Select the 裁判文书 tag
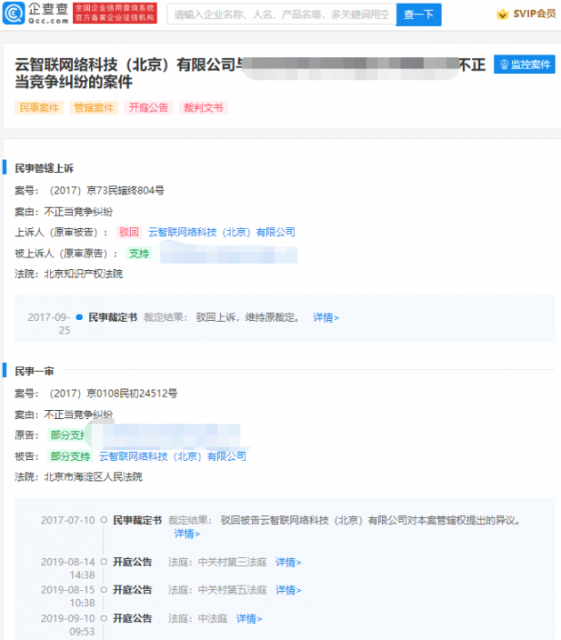This screenshot has width=561, height=640. pyautogui.click(x=203, y=108)
